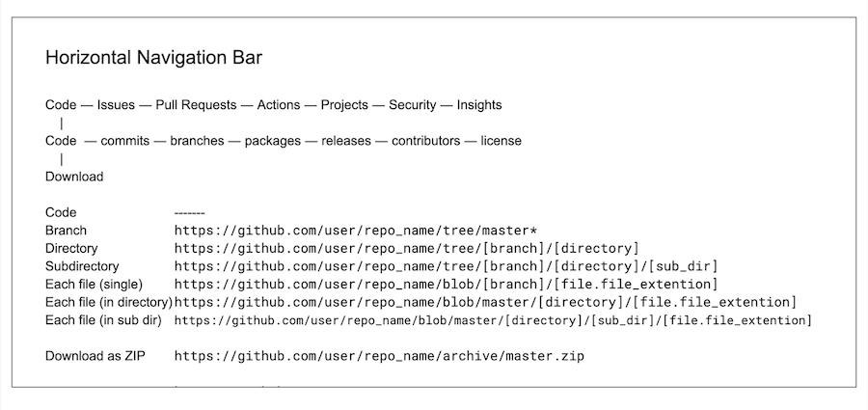Open the Security item
This screenshot has width=868, height=410.
pos(413,105)
